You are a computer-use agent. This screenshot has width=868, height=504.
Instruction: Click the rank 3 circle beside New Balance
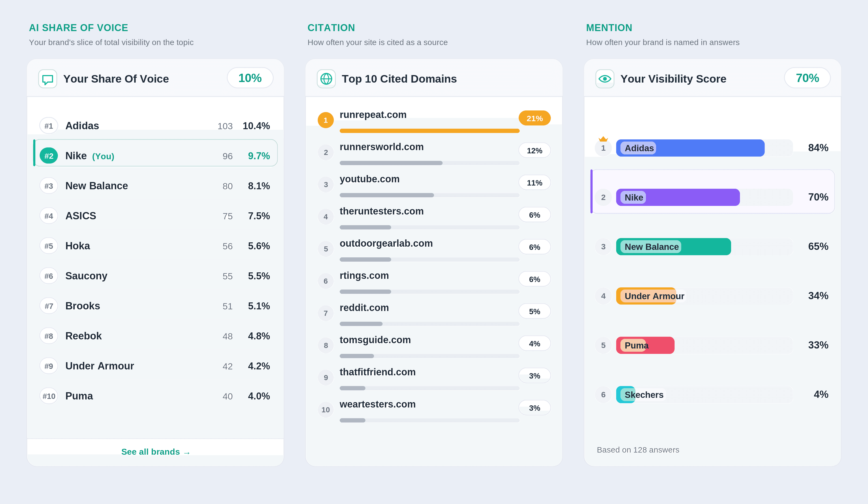(603, 246)
